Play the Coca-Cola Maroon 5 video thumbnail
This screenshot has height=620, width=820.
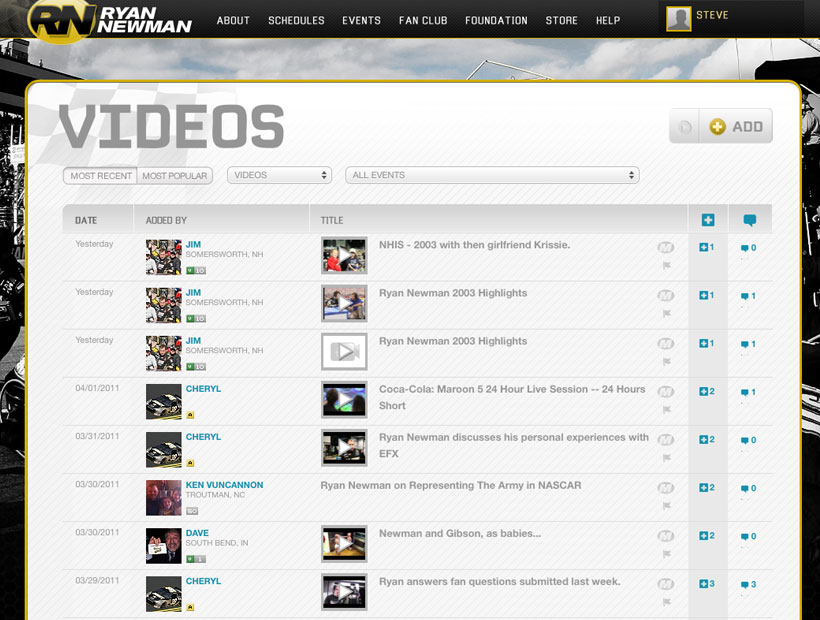tap(344, 400)
